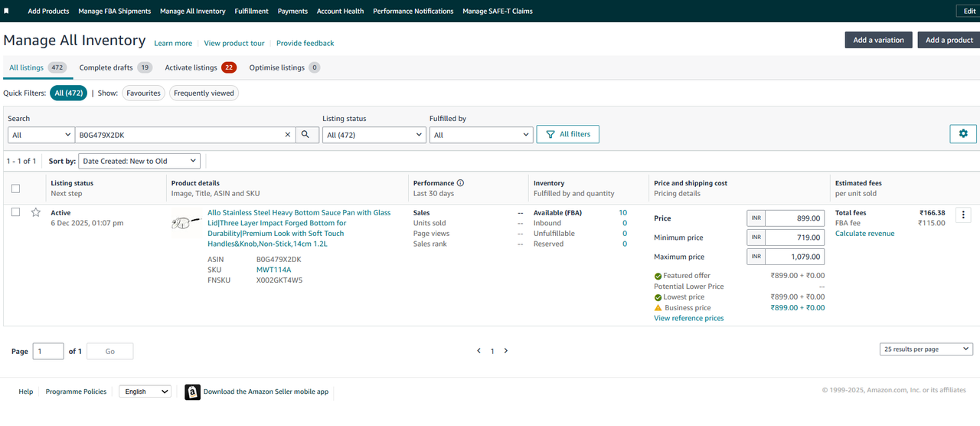Screen dimensions: 980x426
Task: Click the Lowest price green check icon
Action: (x=658, y=297)
